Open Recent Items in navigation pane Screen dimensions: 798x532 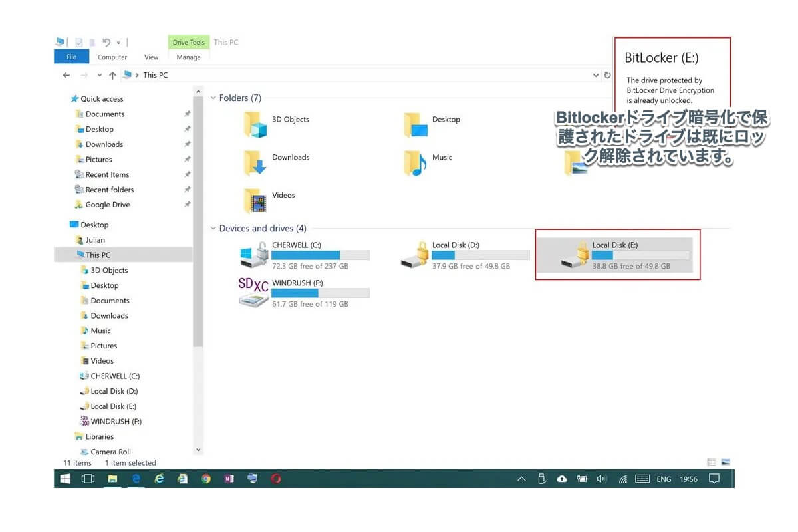pos(107,174)
